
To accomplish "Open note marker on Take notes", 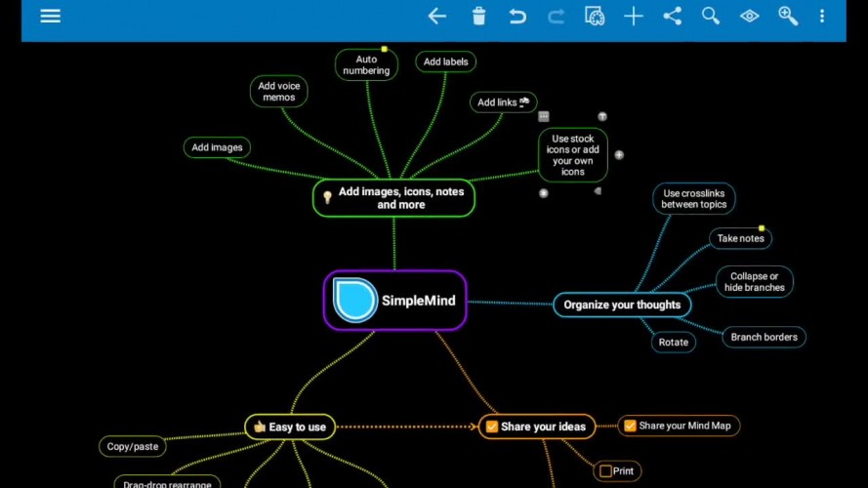I will 762,228.
